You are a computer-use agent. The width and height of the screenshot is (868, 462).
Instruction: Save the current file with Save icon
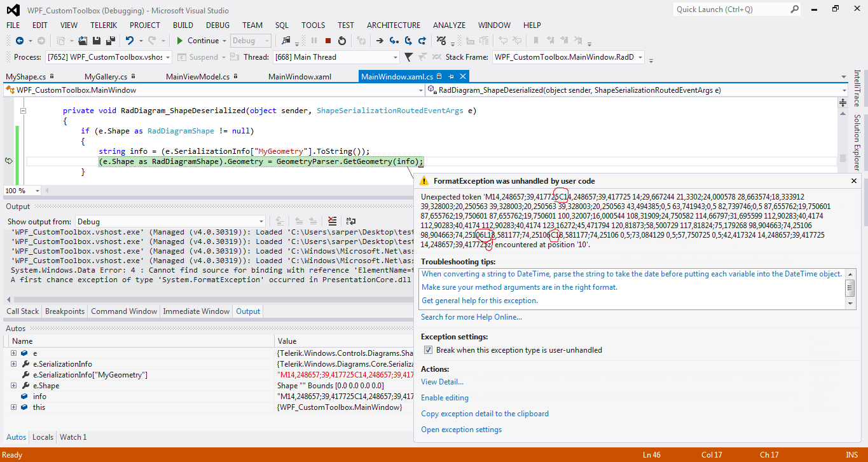pyautogui.click(x=97, y=41)
